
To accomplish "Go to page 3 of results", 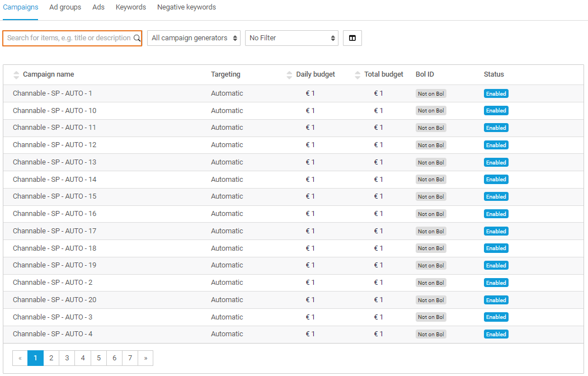I will click(67, 358).
